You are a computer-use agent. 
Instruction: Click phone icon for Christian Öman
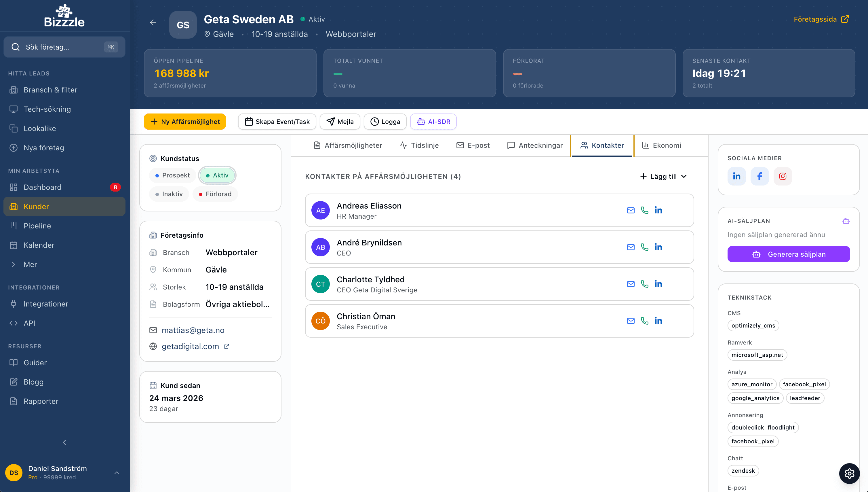(x=644, y=321)
